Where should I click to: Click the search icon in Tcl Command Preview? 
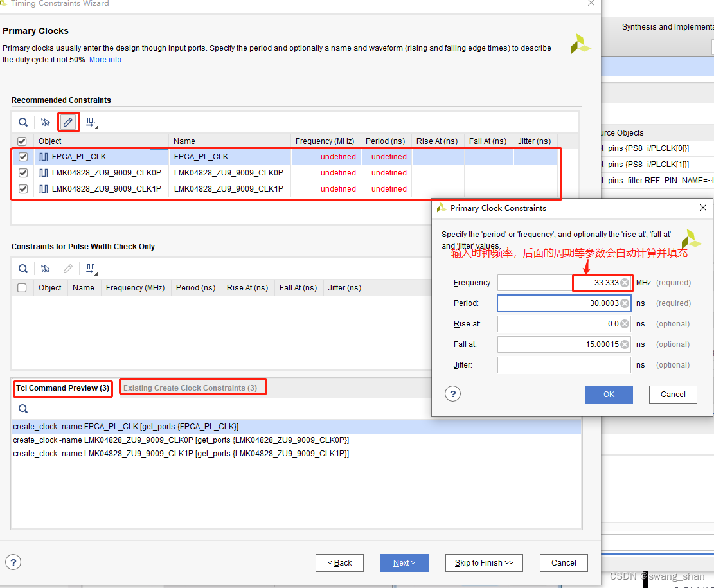pyautogui.click(x=22, y=409)
